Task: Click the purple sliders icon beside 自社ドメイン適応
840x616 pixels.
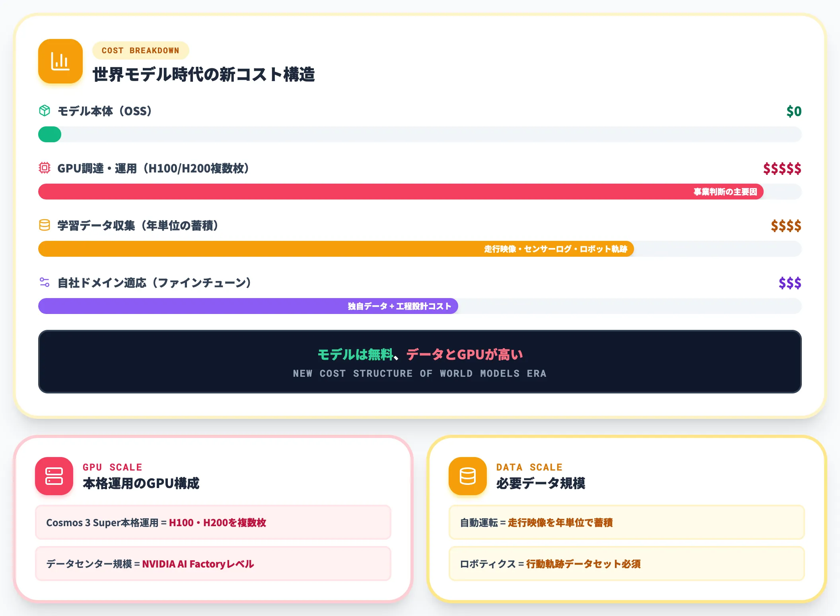Action: (45, 282)
